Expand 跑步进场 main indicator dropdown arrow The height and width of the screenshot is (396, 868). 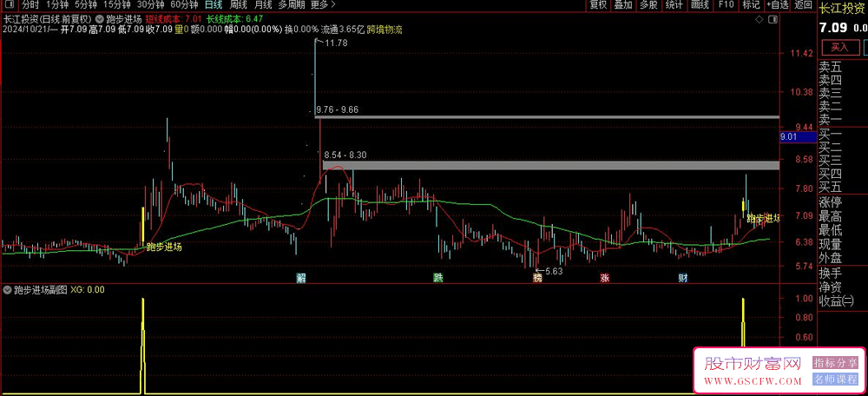[99, 17]
